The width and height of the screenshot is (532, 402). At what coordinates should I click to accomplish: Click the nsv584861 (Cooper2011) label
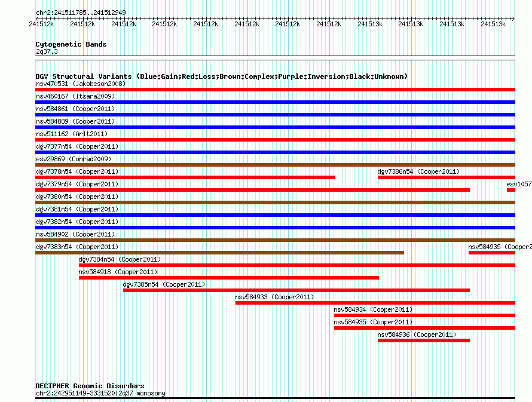pyautogui.click(x=75, y=109)
